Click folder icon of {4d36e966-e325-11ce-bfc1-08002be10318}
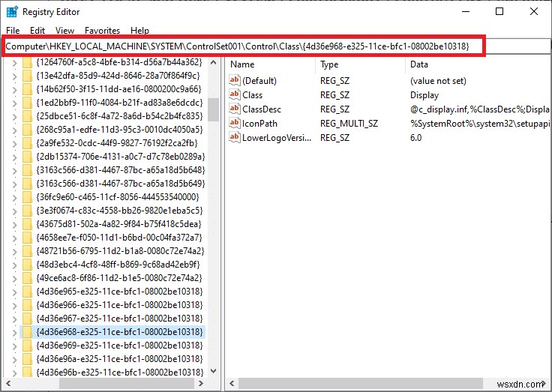Viewport: 552px width, 392px height. pos(27,305)
